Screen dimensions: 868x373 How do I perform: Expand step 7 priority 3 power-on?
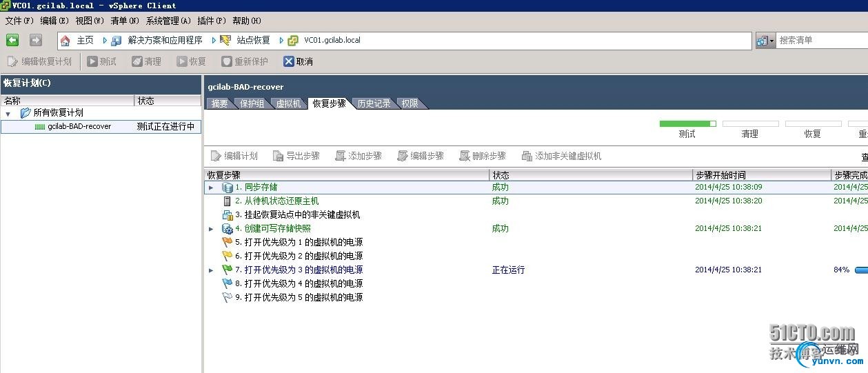pos(211,270)
